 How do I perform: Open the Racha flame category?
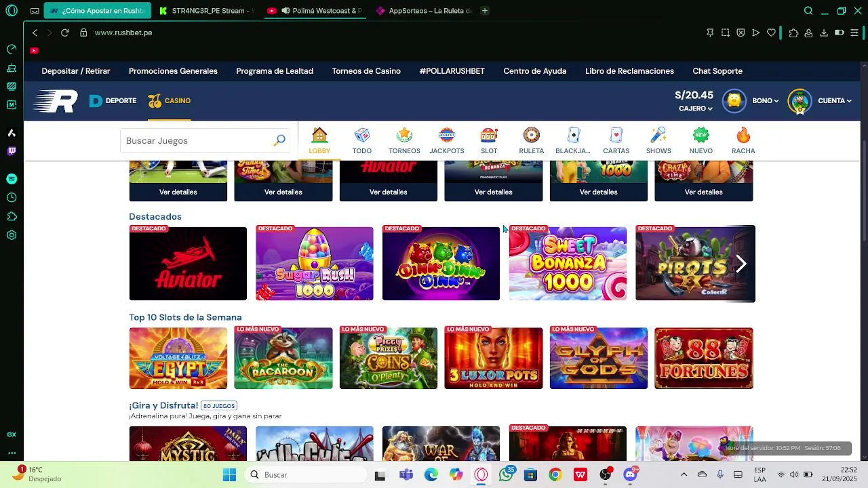(743, 140)
